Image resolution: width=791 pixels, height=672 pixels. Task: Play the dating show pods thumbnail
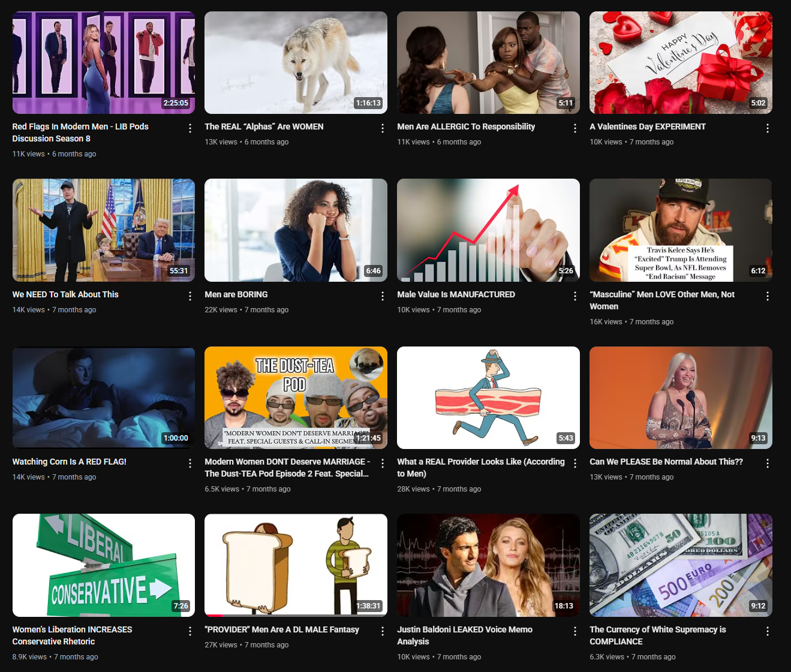tap(104, 62)
